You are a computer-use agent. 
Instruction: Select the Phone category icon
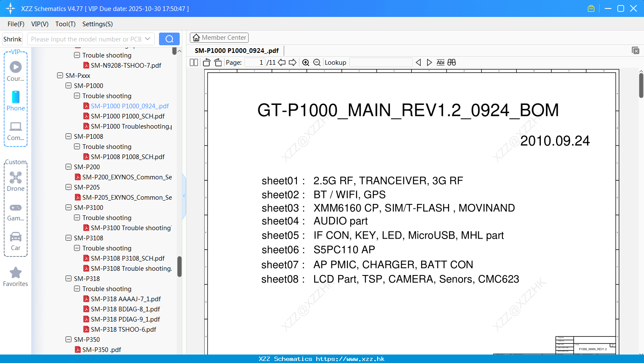pyautogui.click(x=16, y=101)
